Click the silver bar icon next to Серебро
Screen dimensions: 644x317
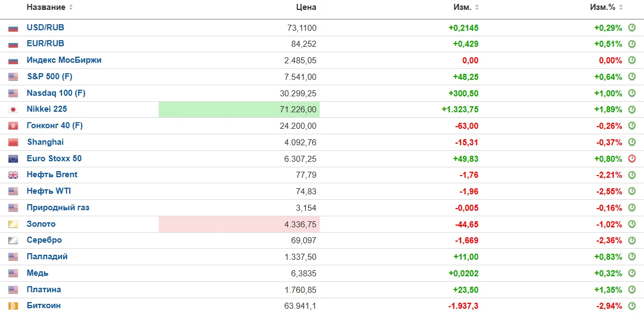click(13, 241)
